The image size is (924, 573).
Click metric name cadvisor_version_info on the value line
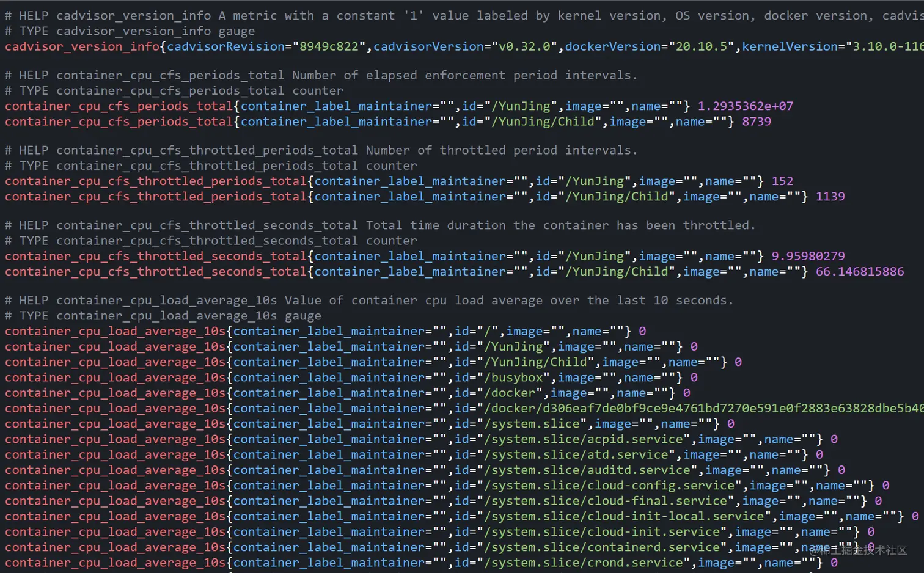click(82, 46)
